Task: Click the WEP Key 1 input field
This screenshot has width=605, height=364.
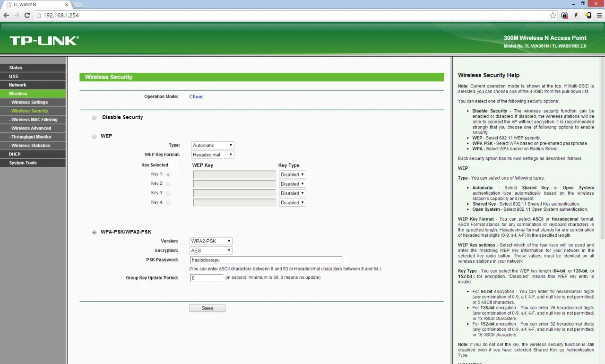Action: (234, 174)
